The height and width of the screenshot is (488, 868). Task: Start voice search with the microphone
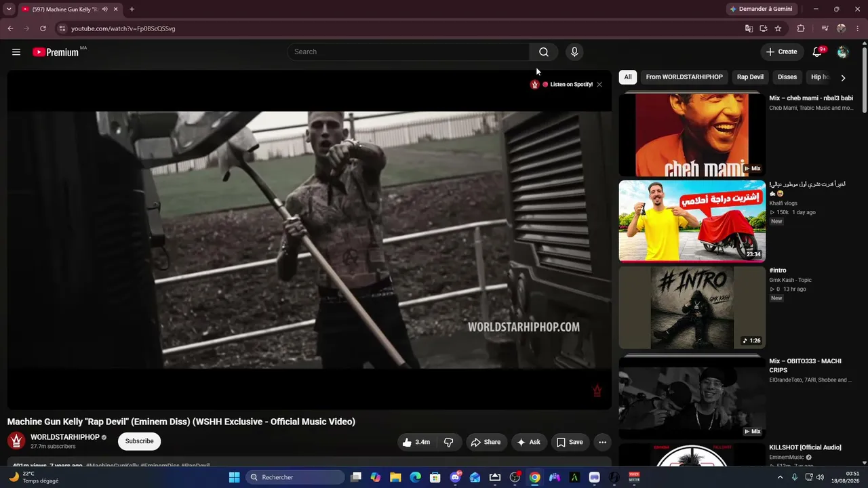[574, 52]
